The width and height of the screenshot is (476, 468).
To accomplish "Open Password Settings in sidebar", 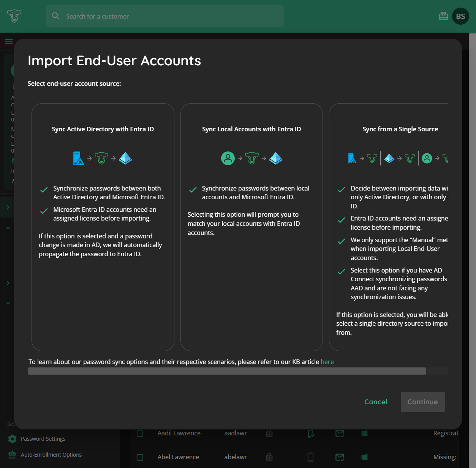I will (43, 439).
